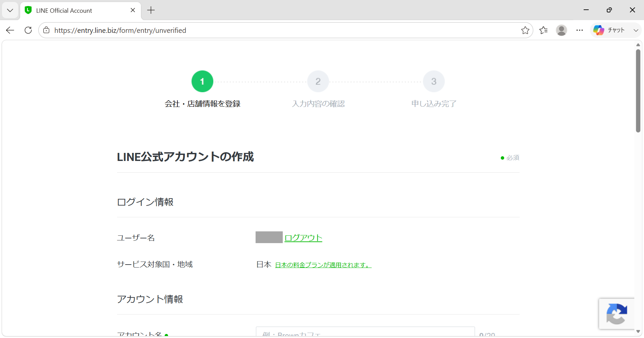Reload the page with refresh icon
The width and height of the screenshot is (644, 338).
[28, 30]
